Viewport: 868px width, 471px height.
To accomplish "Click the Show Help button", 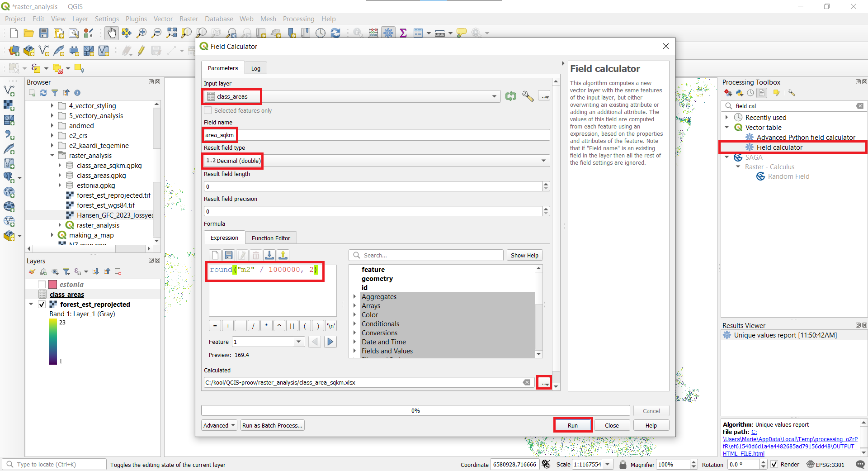I will (x=524, y=255).
